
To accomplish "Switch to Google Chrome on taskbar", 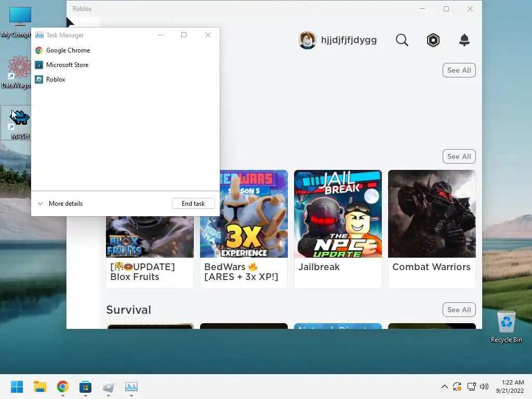I will (x=63, y=387).
